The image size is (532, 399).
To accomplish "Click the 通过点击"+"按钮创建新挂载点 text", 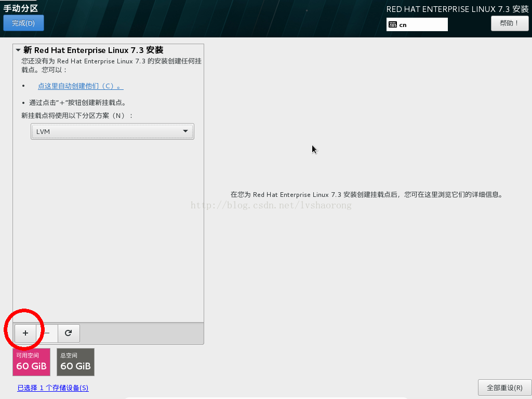I will (x=78, y=102).
